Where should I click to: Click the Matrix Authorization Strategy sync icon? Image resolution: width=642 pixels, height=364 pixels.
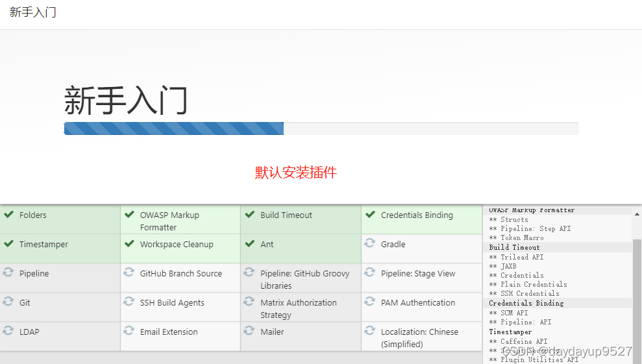click(x=249, y=301)
